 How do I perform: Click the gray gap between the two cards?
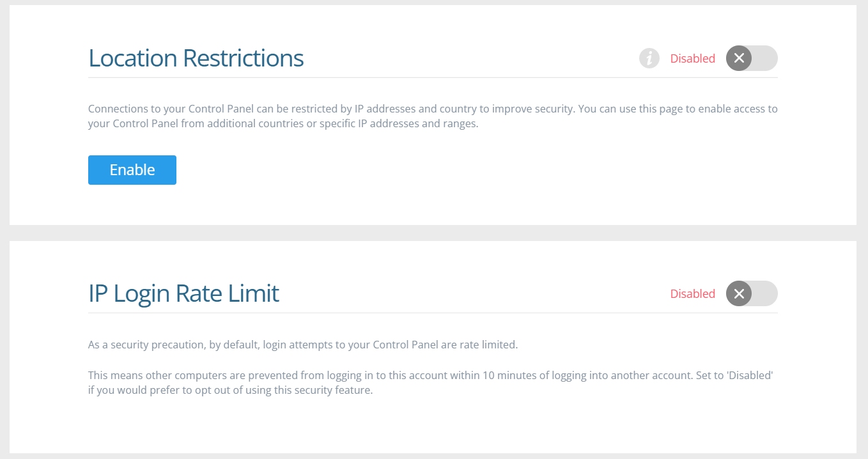[433, 233]
